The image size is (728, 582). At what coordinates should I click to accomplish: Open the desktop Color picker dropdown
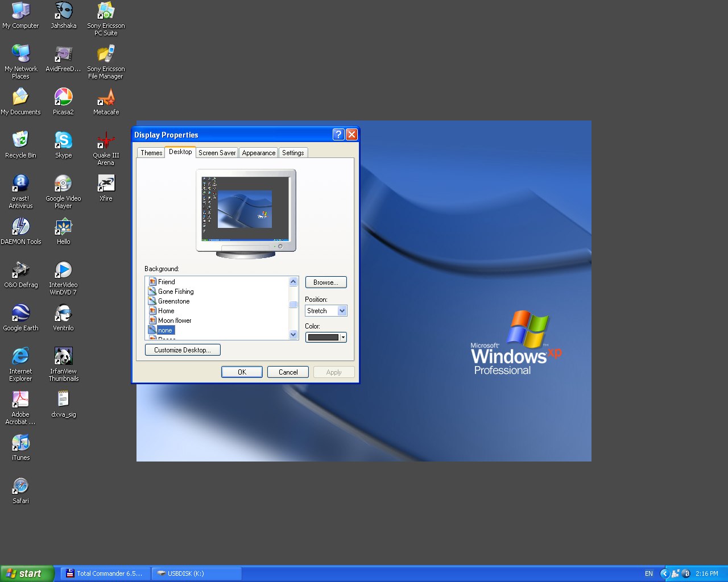(x=326, y=337)
